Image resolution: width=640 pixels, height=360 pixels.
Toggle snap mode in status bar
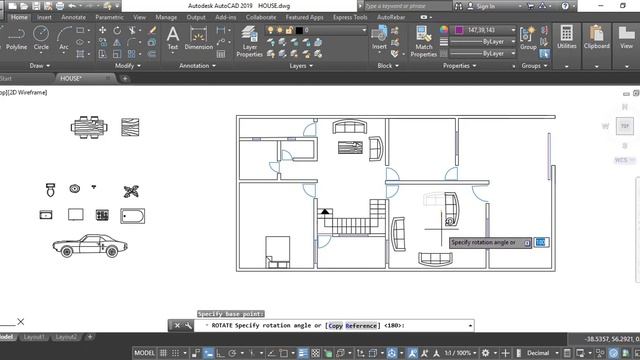coord(175,353)
